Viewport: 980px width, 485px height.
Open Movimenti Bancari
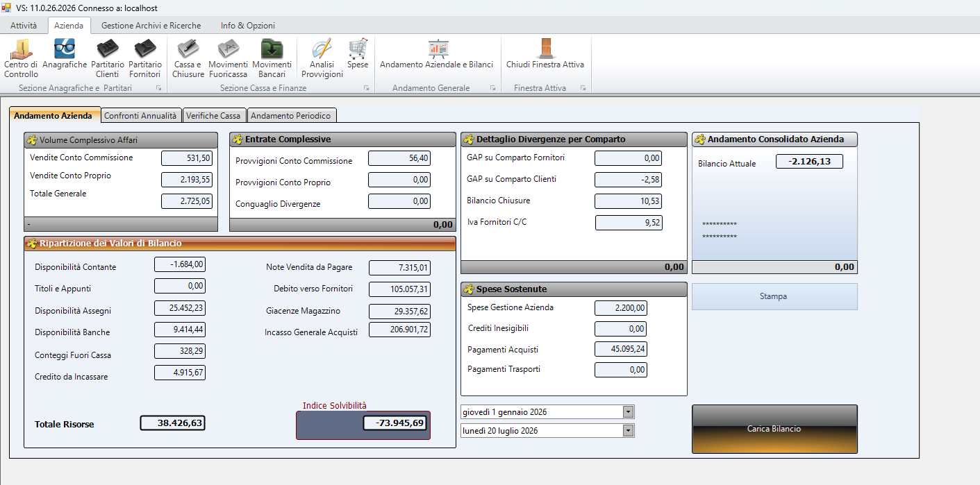click(272, 58)
